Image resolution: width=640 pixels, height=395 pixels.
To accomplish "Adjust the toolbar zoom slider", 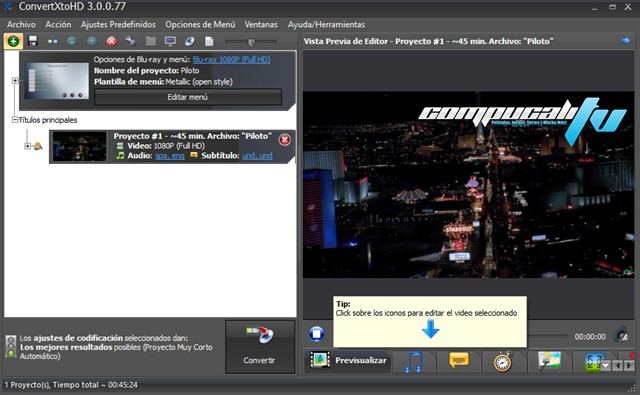I will [x=251, y=41].
